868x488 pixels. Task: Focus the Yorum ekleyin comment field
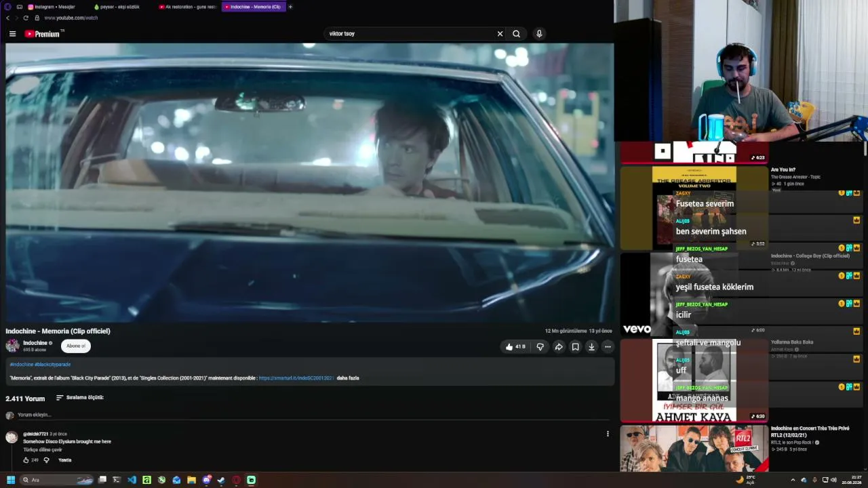(312, 415)
